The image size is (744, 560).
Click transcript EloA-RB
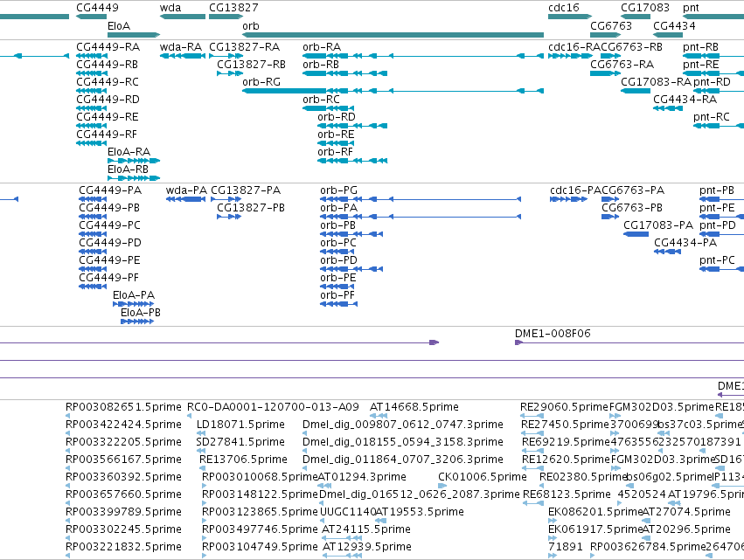[x=134, y=178]
